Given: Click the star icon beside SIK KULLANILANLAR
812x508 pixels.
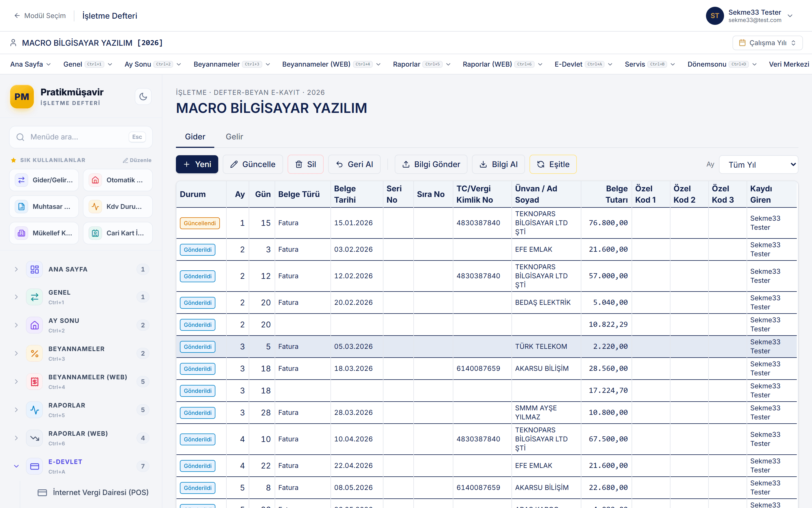Looking at the screenshot, I should 14,160.
